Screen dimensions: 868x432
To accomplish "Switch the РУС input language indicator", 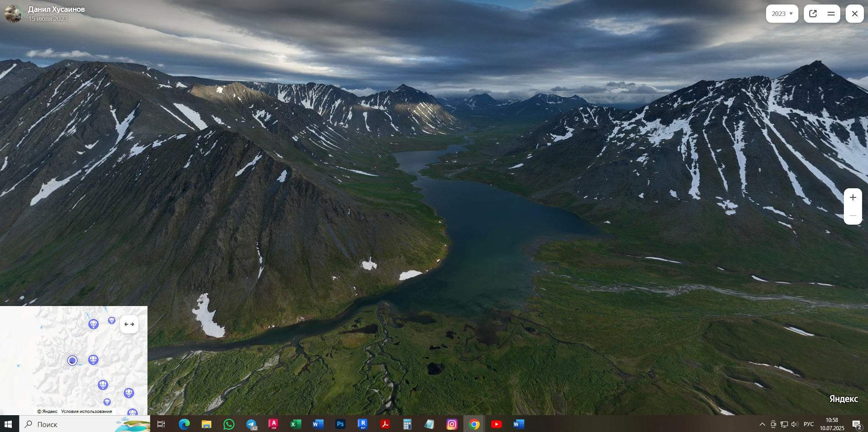I will tap(809, 424).
